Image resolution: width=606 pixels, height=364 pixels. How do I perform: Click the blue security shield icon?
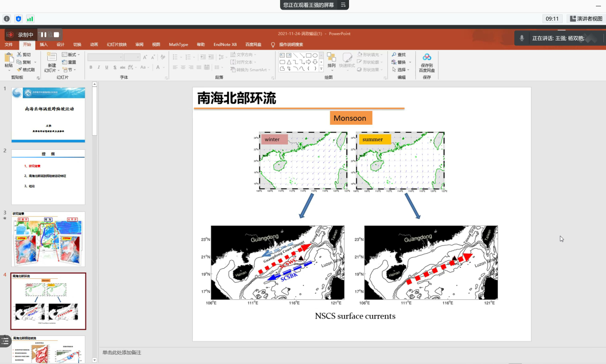point(19,19)
